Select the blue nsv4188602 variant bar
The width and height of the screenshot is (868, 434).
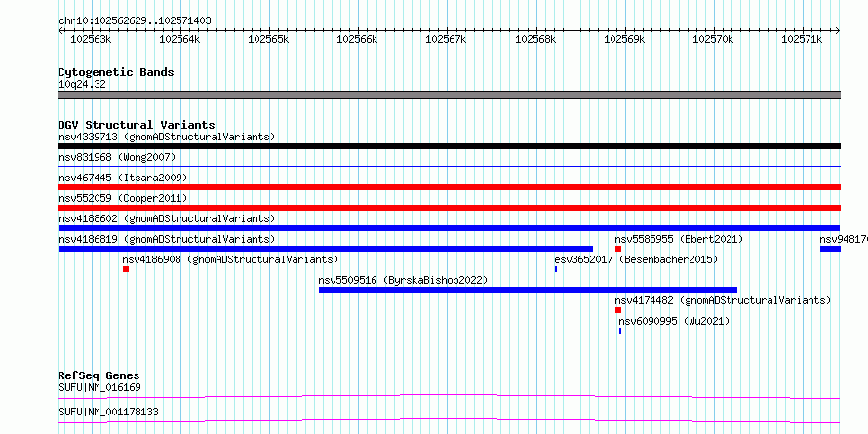pyautogui.click(x=449, y=228)
